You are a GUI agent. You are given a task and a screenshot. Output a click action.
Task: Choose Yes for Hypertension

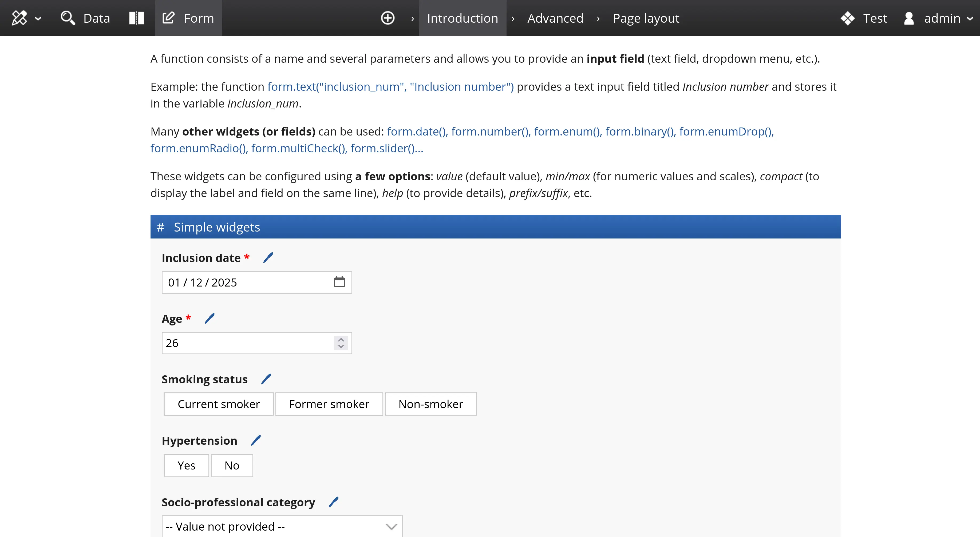186,466
